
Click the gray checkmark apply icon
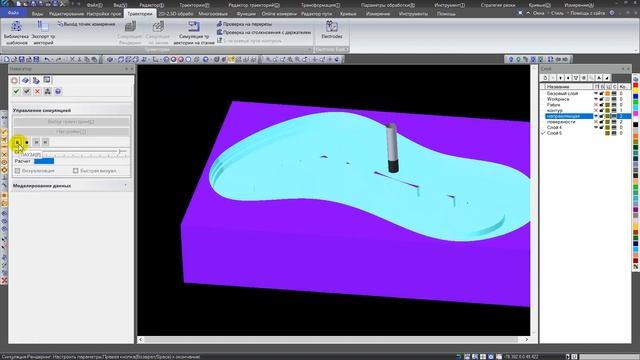tap(27, 91)
